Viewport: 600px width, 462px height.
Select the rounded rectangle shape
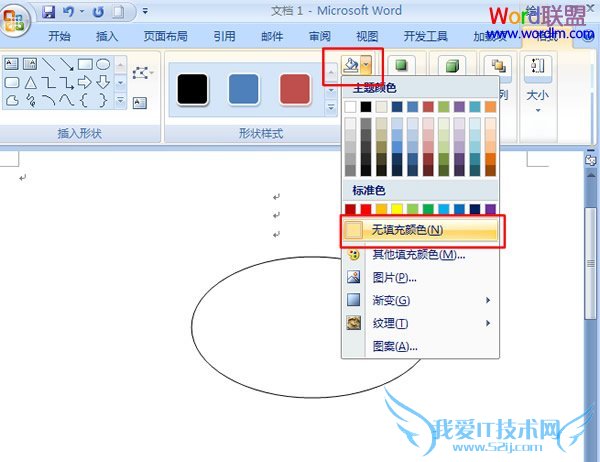pos(12,82)
